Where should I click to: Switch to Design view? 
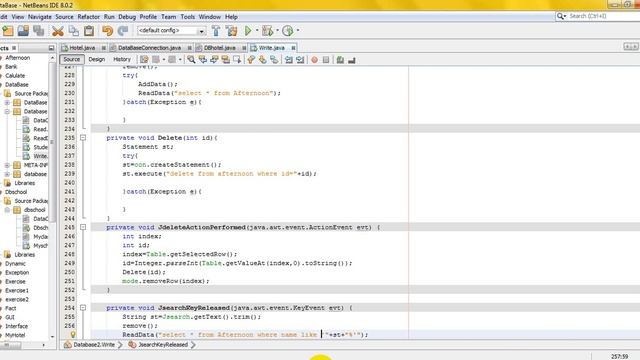(x=97, y=60)
